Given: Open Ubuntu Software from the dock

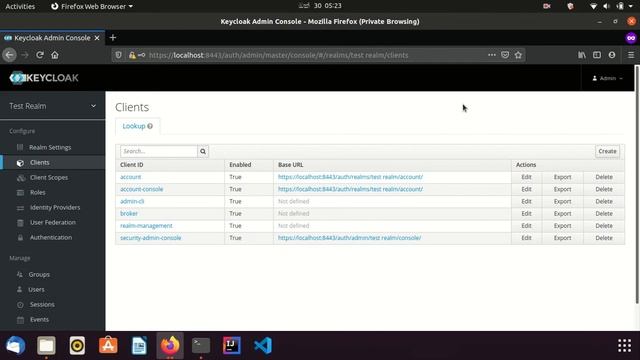Looking at the screenshot, I should 108,345.
